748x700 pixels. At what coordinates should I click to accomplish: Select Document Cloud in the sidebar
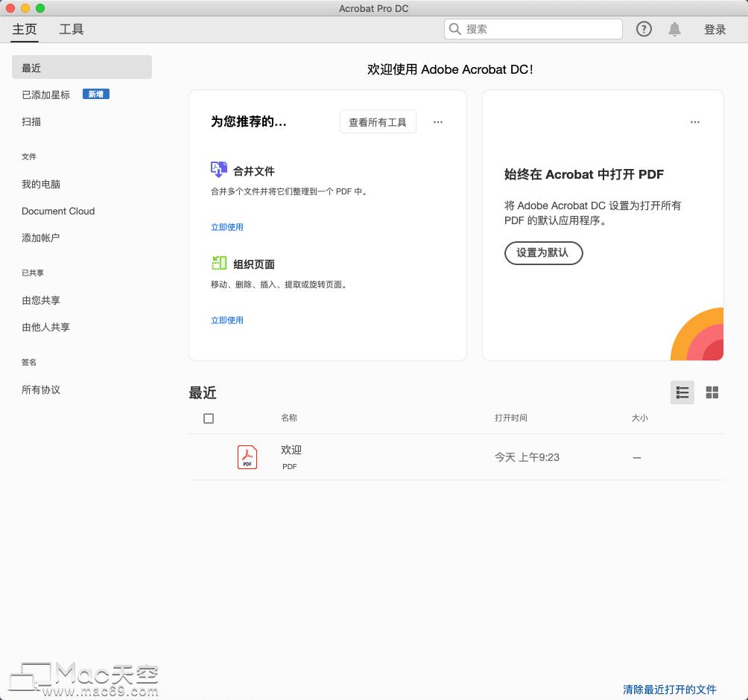pyautogui.click(x=57, y=211)
